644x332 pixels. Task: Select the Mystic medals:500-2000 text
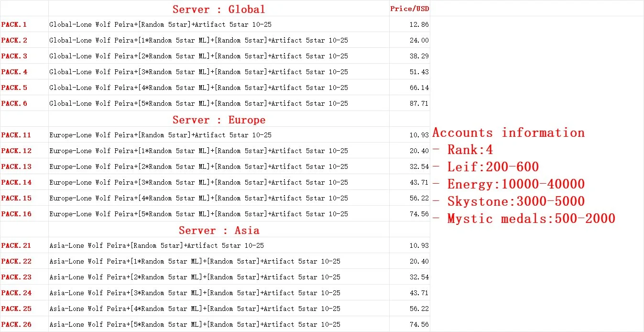click(x=531, y=219)
